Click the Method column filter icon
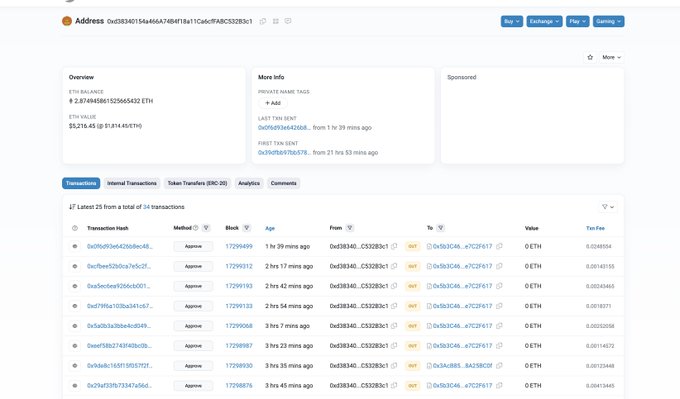This screenshot has height=399, width=680. [206, 228]
